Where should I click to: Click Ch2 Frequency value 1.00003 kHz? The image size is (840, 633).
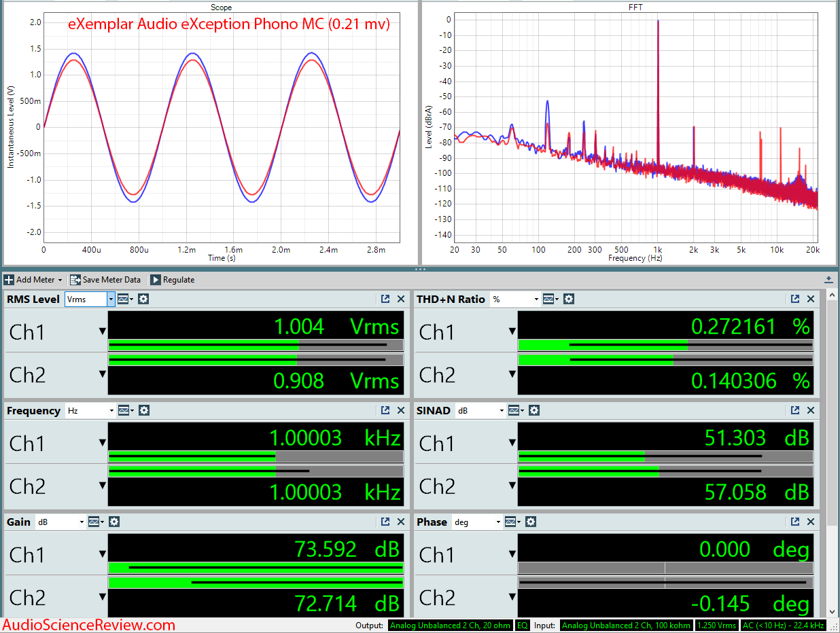[335, 492]
